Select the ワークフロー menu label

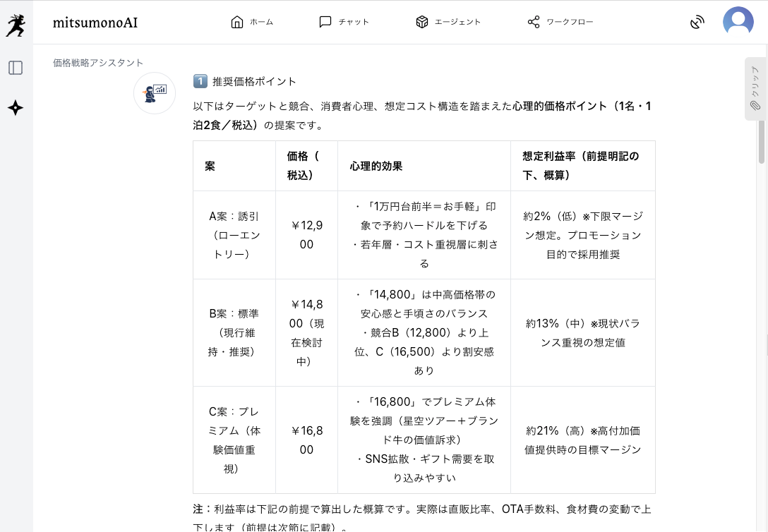coord(570,22)
